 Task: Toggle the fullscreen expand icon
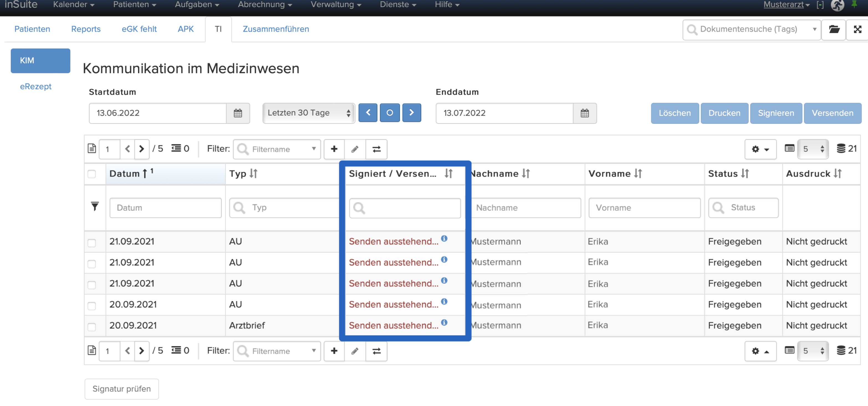pos(857,29)
